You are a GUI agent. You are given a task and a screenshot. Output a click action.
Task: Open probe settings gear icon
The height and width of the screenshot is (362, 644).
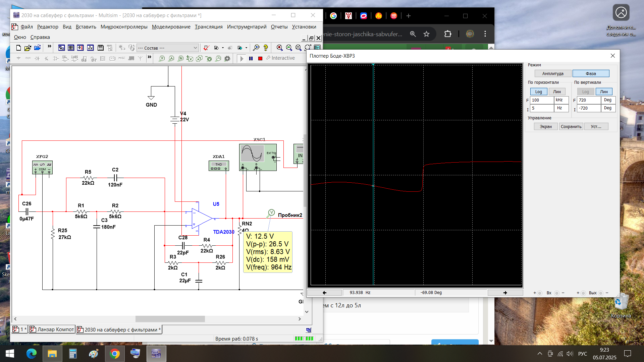(x=227, y=59)
